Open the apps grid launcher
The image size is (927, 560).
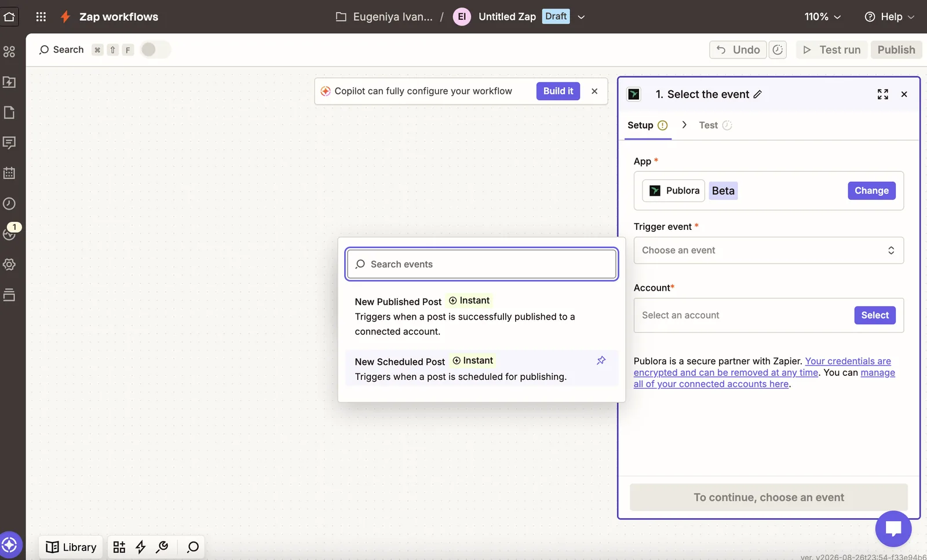click(41, 17)
